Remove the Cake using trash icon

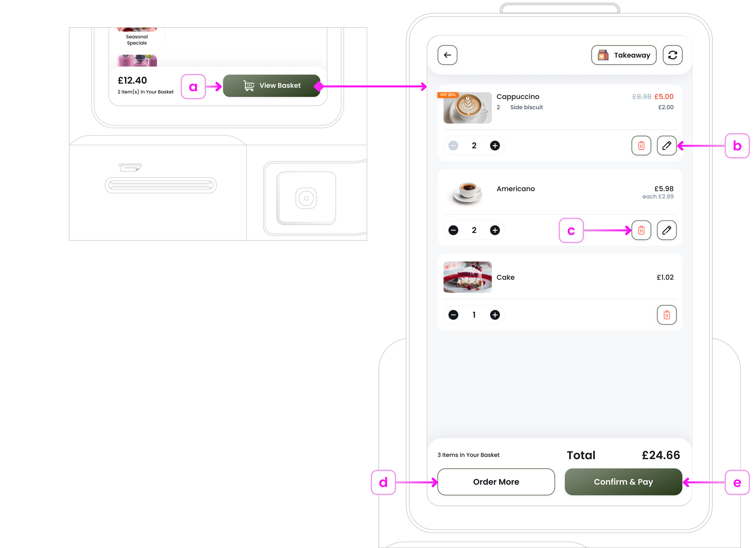click(x=666, y=315)
